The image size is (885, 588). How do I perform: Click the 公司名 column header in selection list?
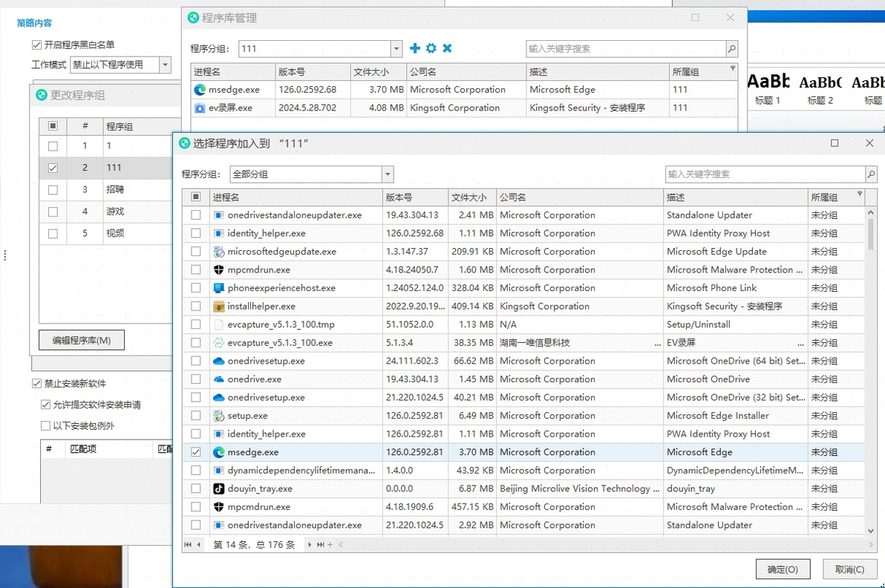(x=579, y=197)
